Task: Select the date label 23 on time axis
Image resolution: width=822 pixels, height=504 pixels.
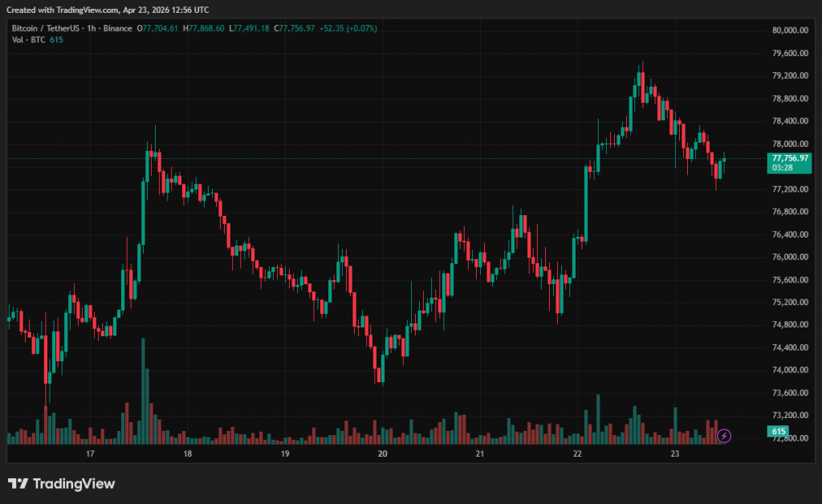Action: [675, 453]
